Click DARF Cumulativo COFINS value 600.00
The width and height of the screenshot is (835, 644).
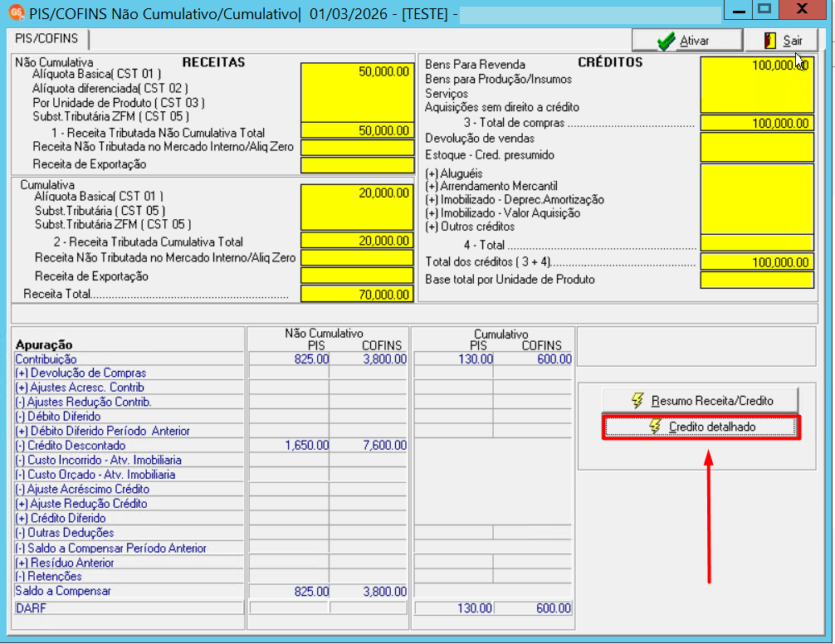click(554, 607)
